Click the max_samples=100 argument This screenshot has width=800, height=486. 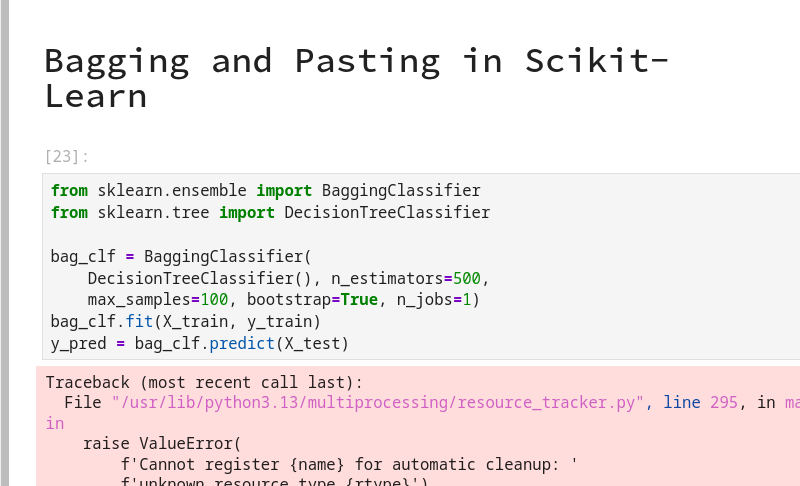coord(158,300)
